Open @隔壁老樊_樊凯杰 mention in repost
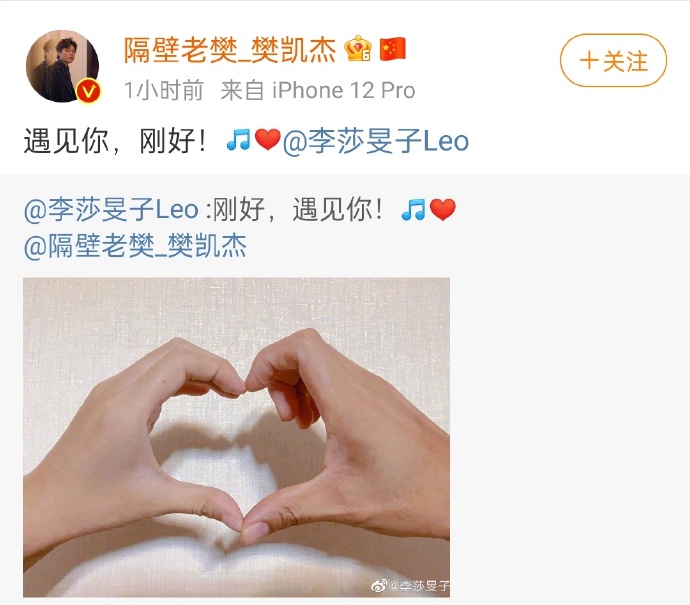The height and width of the screenshot is (605, 690). (x=135, y=246)
